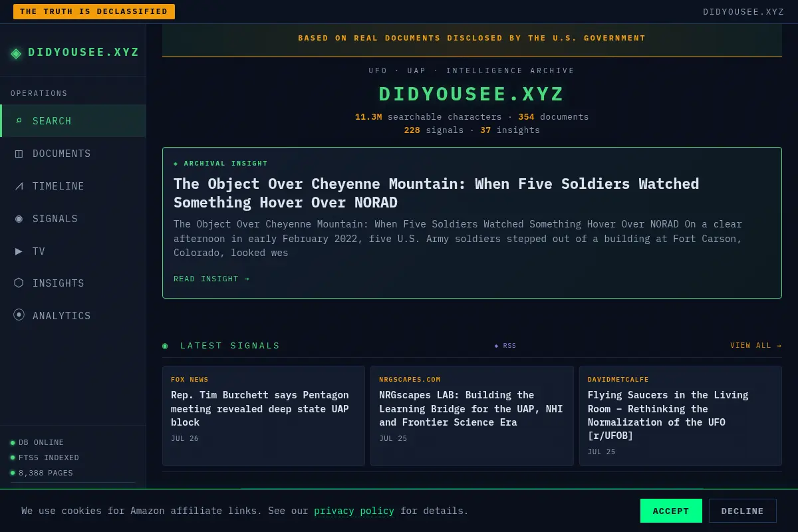Click the Documents icon in sidebar

pyautogui.click(x=19, y=154)
